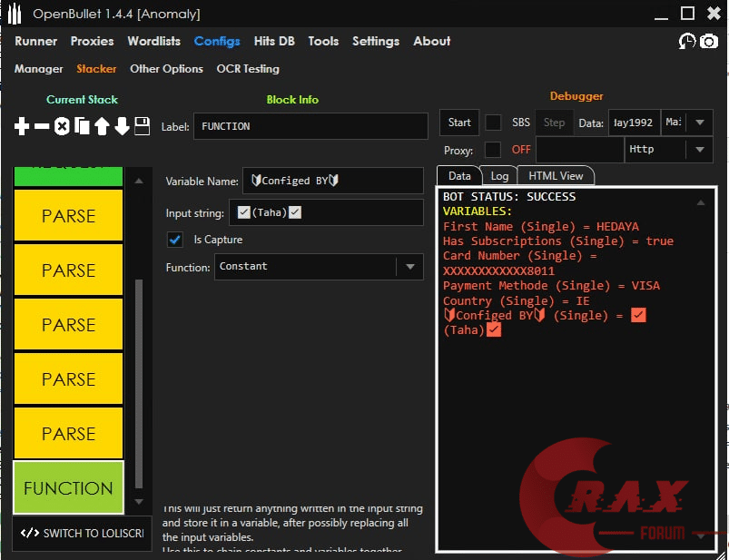Click the duplicate block icon
The image size is (729, 560).
[82, 127]
